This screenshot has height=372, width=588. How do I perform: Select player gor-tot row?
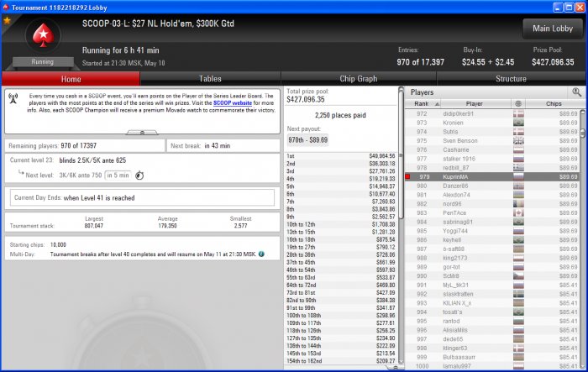[492, 267]
